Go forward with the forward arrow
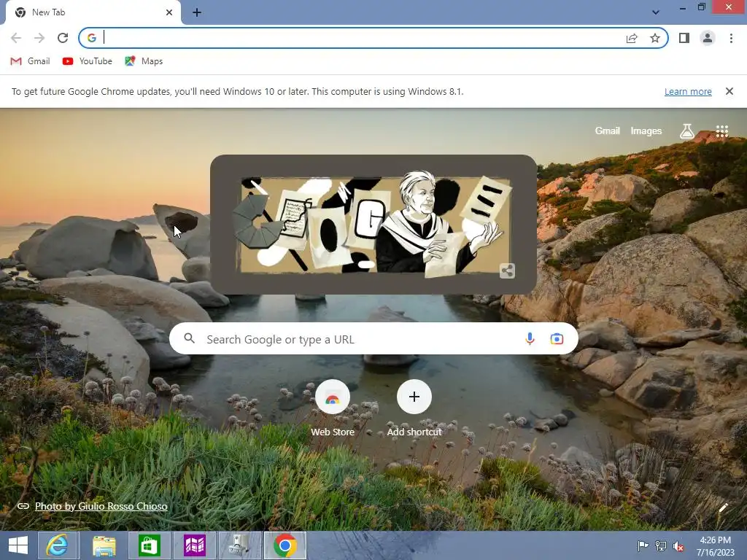Viewport: 747px width, 560px height. 39,38
